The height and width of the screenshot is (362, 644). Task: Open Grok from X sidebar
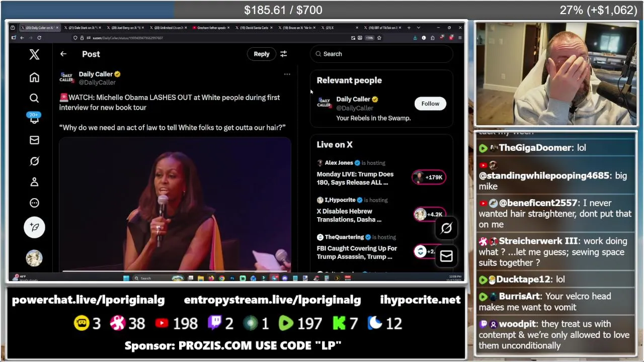pyautogui.click(x=34, y=161)
